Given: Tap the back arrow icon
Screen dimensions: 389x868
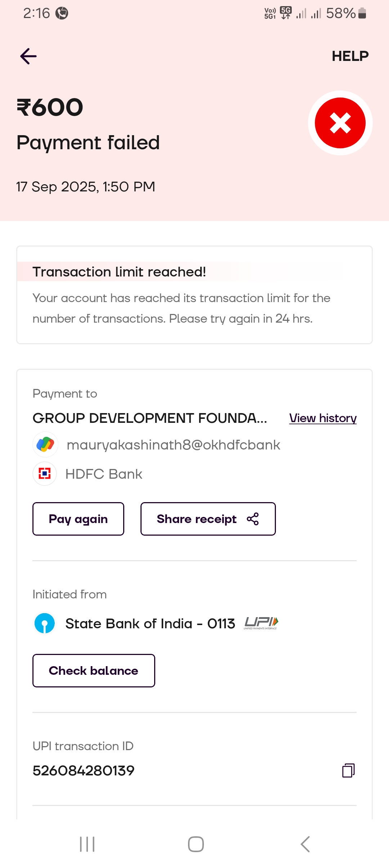Looking at the screenshot, I should [28, 56].
